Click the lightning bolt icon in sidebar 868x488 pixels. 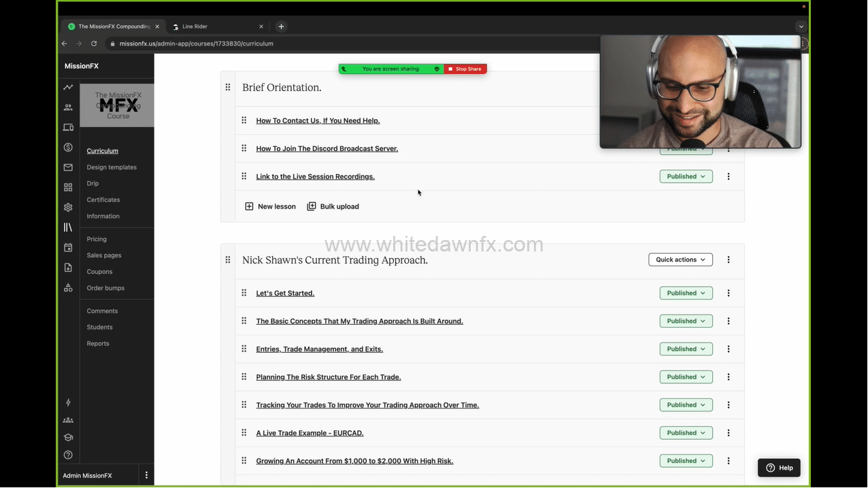tap(68, 402)
